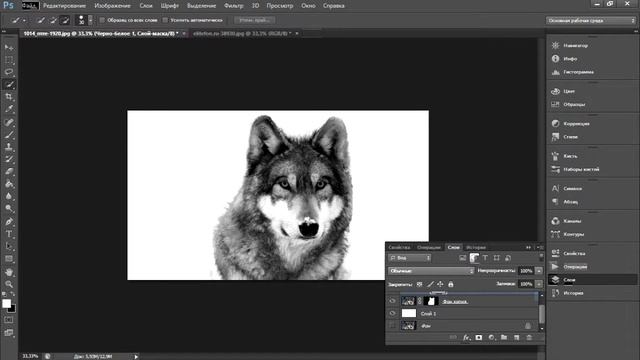640x360 pixels.
Task: Open Layers panel flyout menu
Action: click(540, 247)
